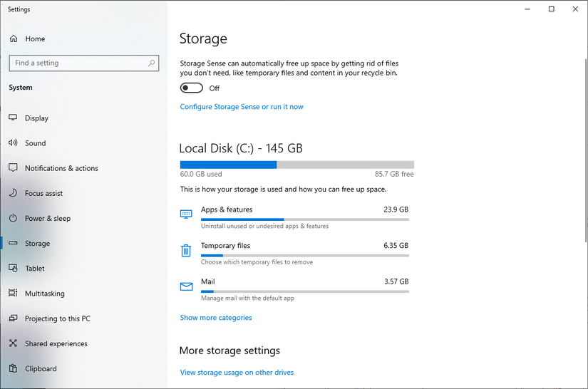Open the Display settings page

pyautogui.click(x=83, y=118)
